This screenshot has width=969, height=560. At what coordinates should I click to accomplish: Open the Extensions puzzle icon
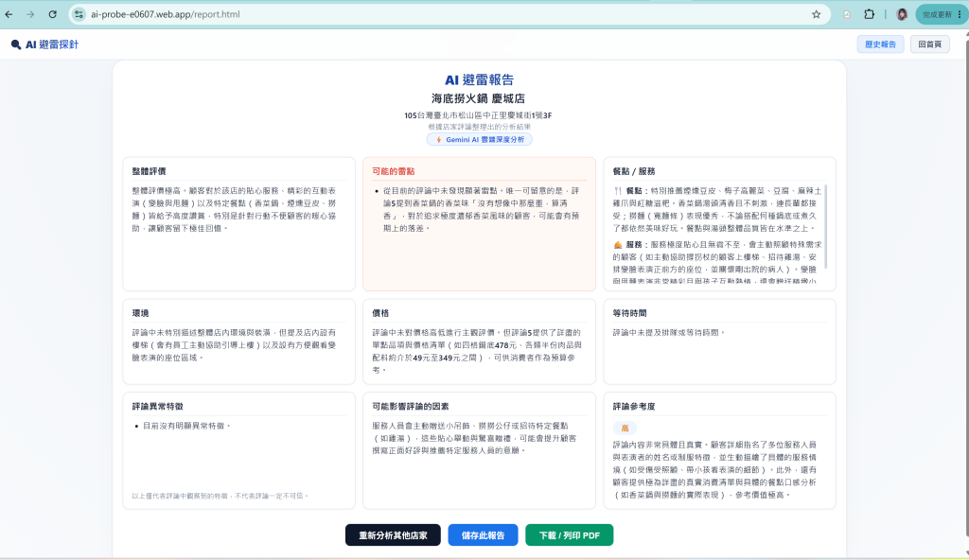click(869, 14)
